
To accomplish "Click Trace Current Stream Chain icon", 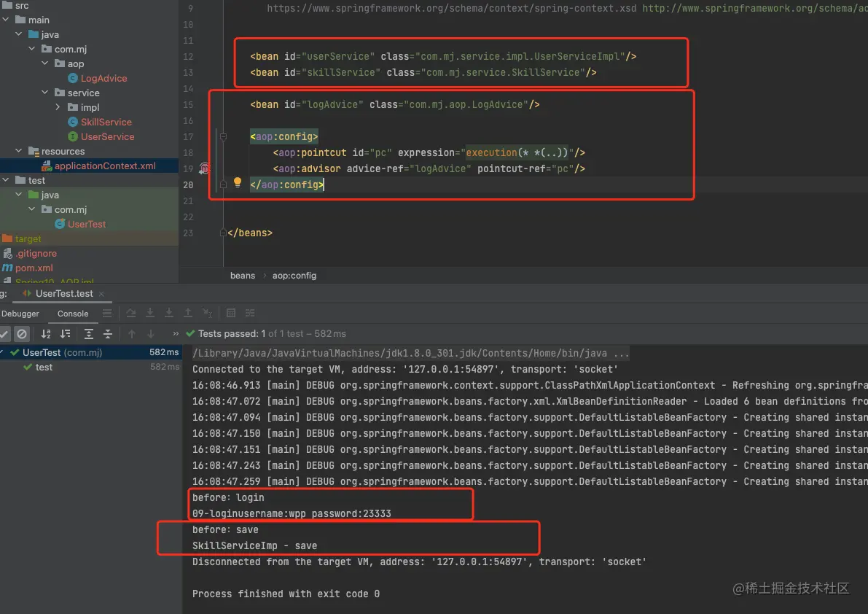I will tap(250, 313).
